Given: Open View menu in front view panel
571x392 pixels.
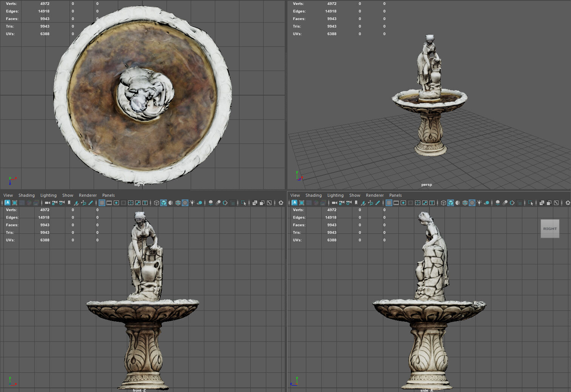Looking at the screenshot, I should click(8, 195).
